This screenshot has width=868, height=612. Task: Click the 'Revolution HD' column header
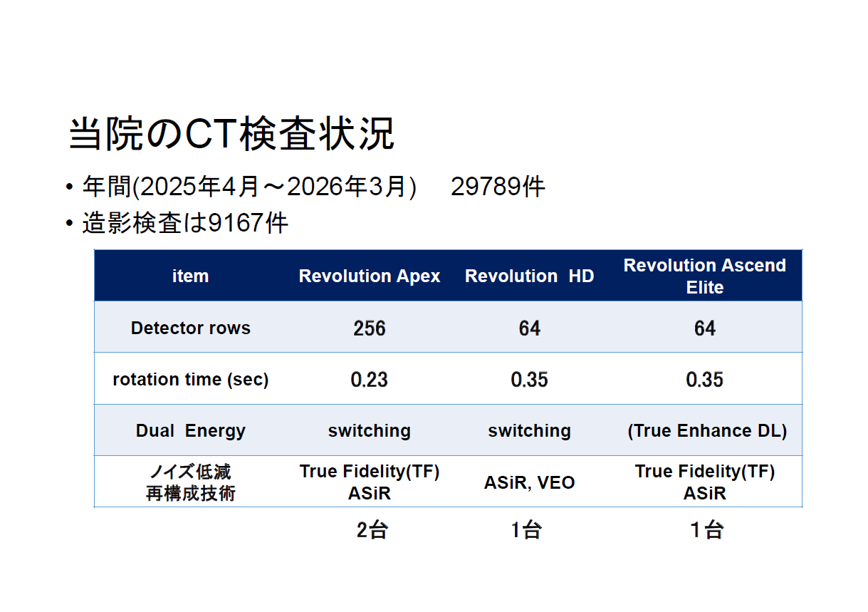tap(529, 276)
